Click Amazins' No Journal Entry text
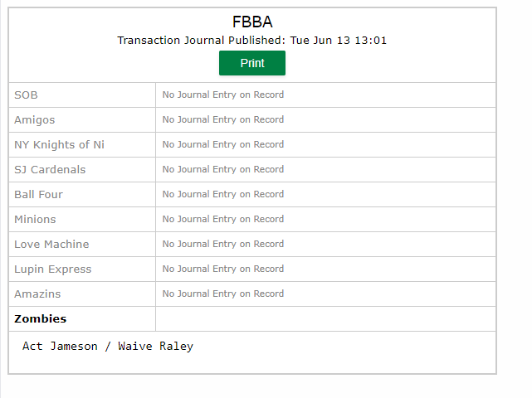The image size is (532, 398). click(223, 294)
